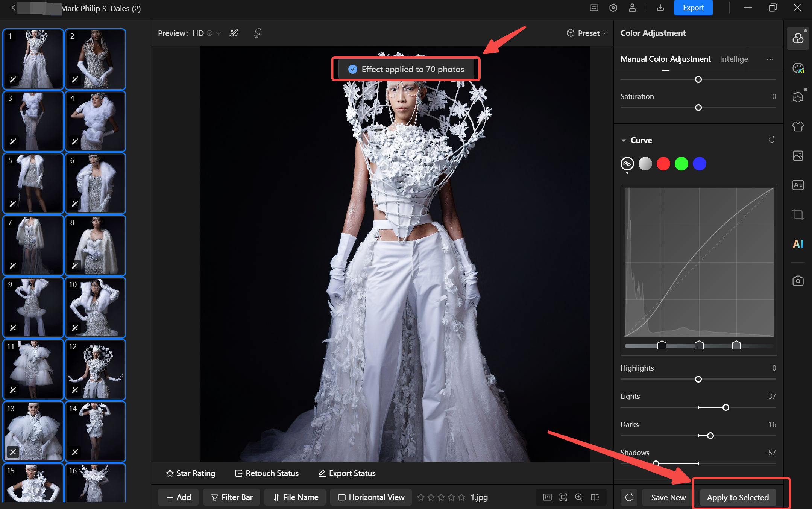Click the Lights slider handle
812x509 pixels.
[x=726, y=407]
